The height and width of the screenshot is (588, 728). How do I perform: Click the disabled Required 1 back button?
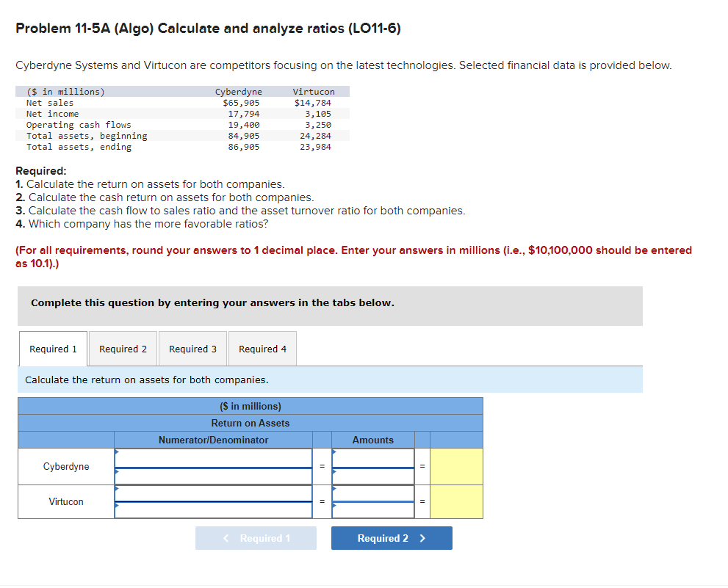[256, 538]
